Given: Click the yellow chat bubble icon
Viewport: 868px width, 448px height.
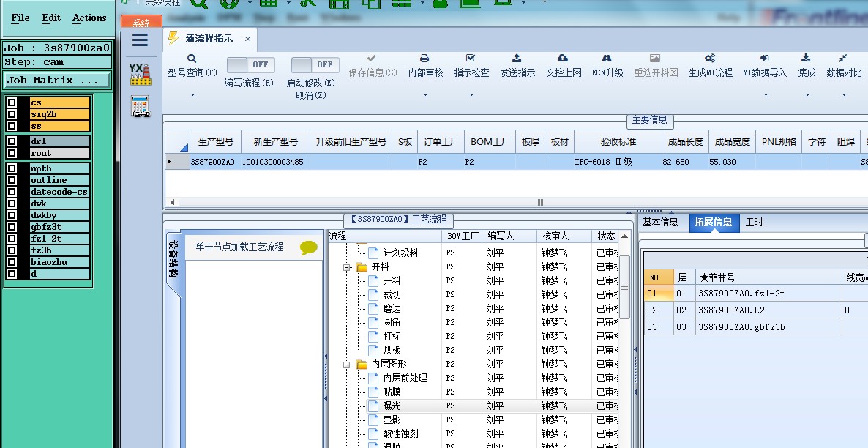Looking at the screenshot, I should tap(309, 247).
